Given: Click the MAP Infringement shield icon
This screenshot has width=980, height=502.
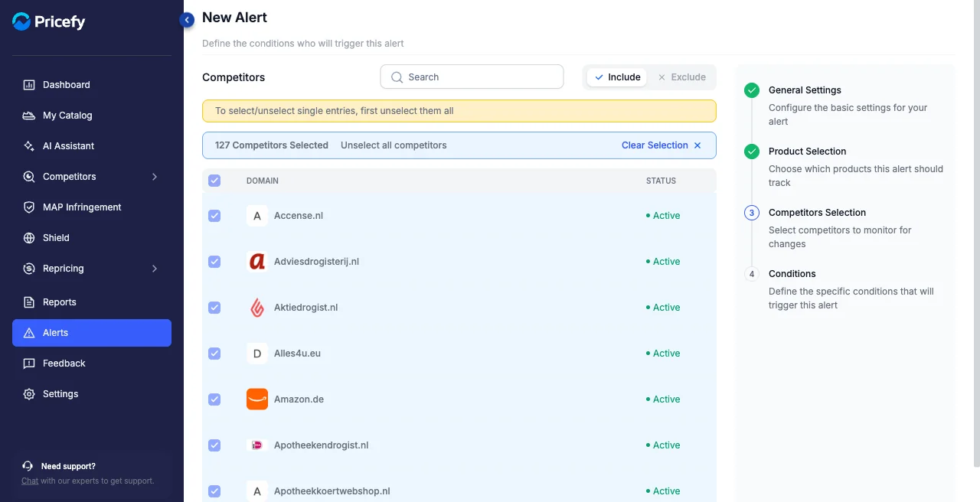Looking at the screenshot, I should [x=29, y=207].
